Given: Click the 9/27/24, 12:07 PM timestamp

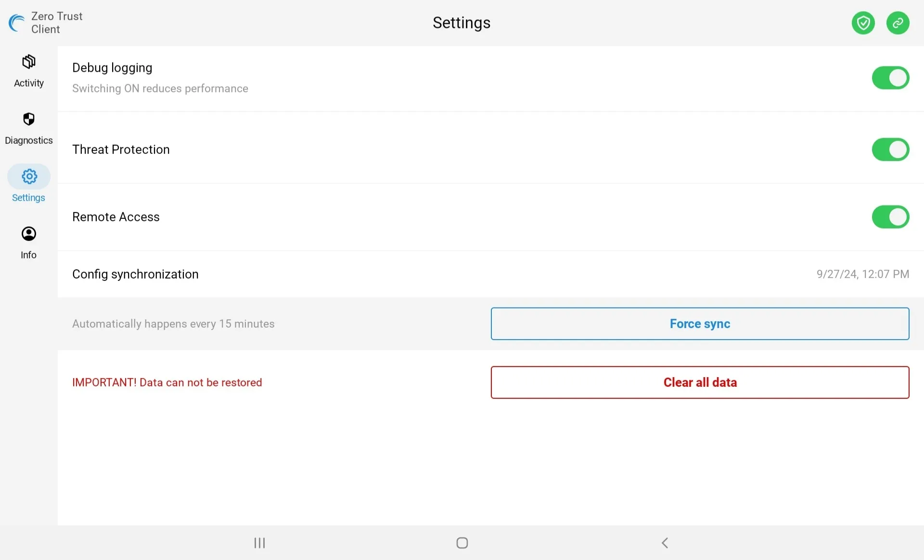Looking at the screenshot, I should point(862,274).
